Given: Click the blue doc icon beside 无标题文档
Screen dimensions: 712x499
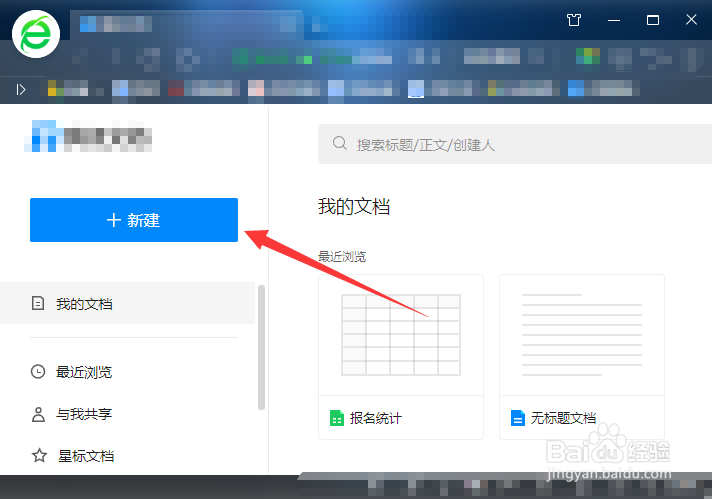Looking at the screenshot, I should click(x=518, y=418).
